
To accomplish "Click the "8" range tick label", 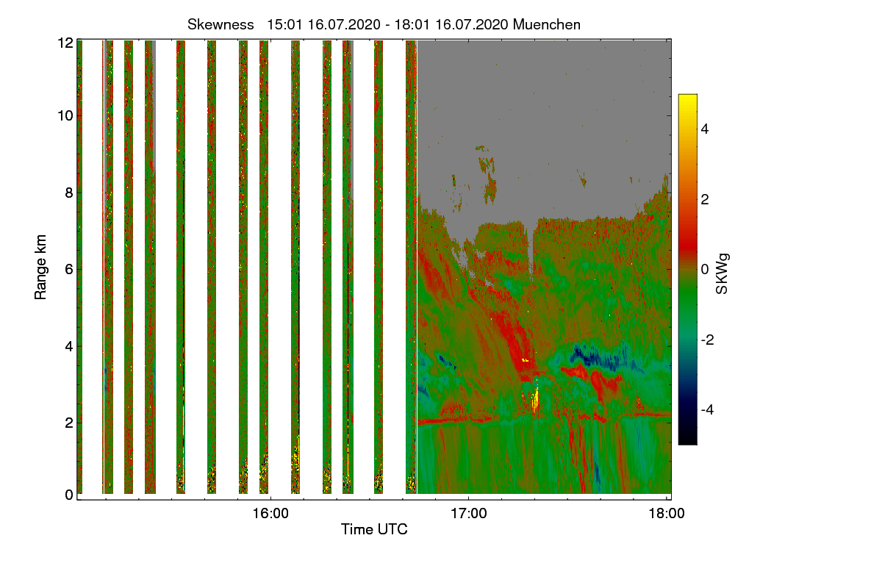I will pyautogui.click(x=68, y=193).
